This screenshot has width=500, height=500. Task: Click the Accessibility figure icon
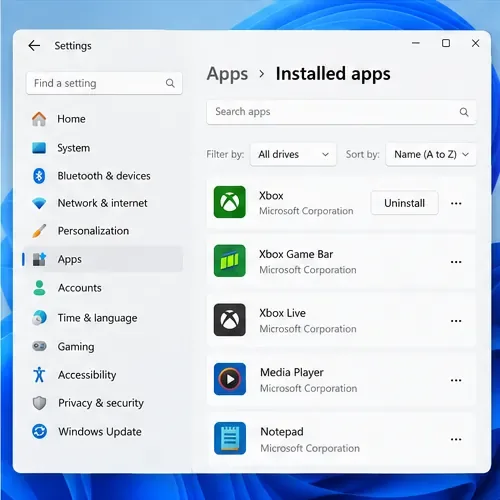(x=39, y=374)
